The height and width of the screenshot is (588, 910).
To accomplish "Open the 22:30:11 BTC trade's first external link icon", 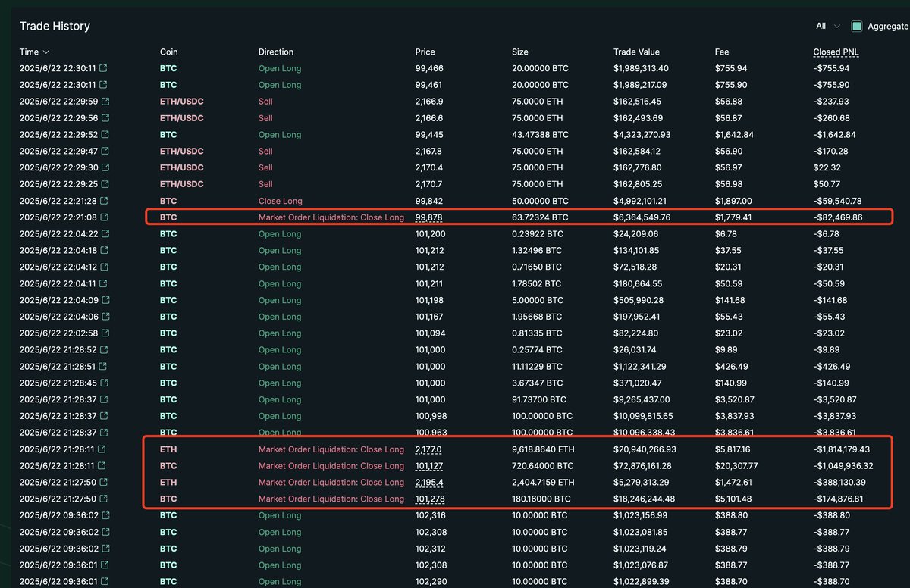I will [x=104, y=68].
